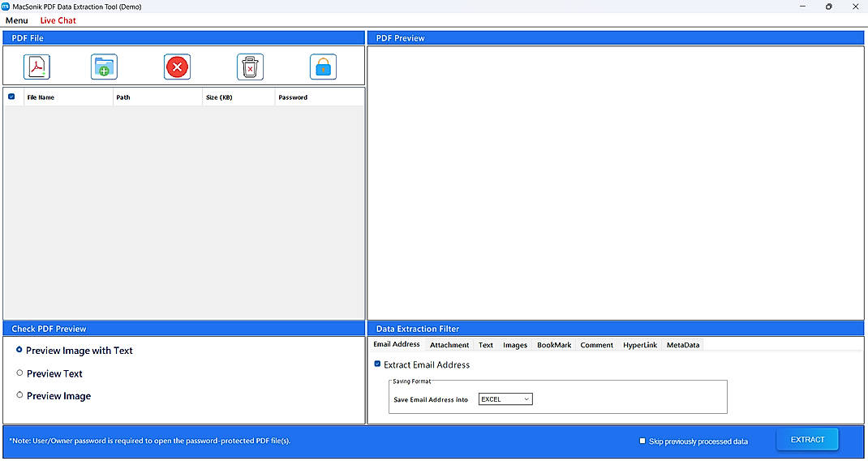Restore down the MacSonik window
868x461 pixels.
pos(829,6)
